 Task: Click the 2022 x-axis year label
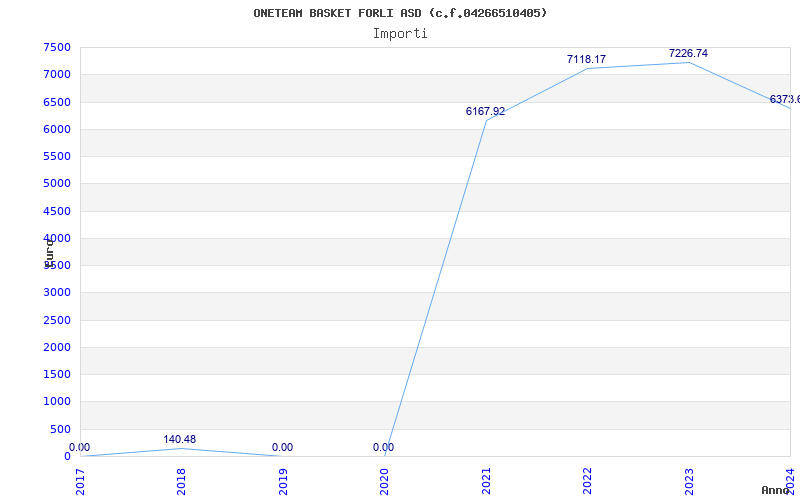tap(587, 482)
